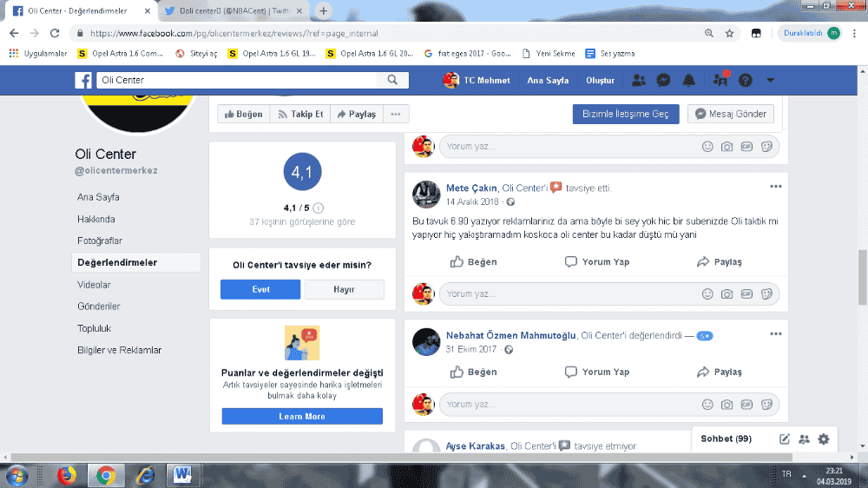
Task: Click emoji icon in Nebahat's comment box
Action: point(707,405)
